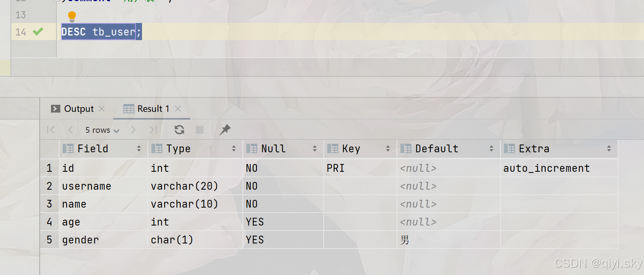
Task: Switch to the Output tab
Action: tap(79, 109)
